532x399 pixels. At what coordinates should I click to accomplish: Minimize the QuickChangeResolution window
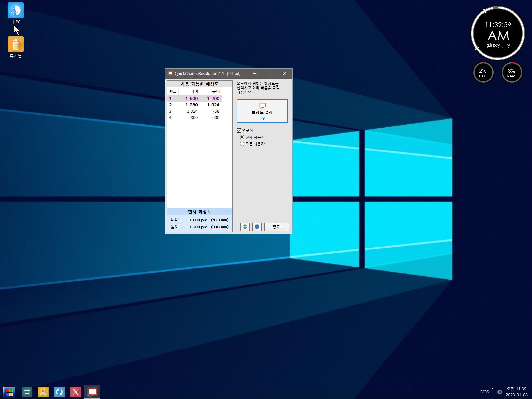pos(255,73)
